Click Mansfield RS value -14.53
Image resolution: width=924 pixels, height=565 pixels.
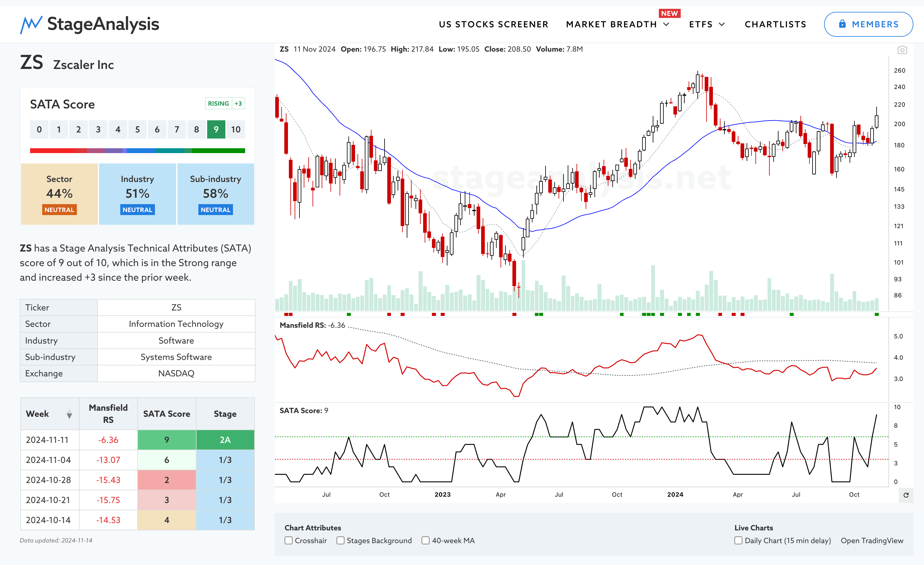point(108,520)
